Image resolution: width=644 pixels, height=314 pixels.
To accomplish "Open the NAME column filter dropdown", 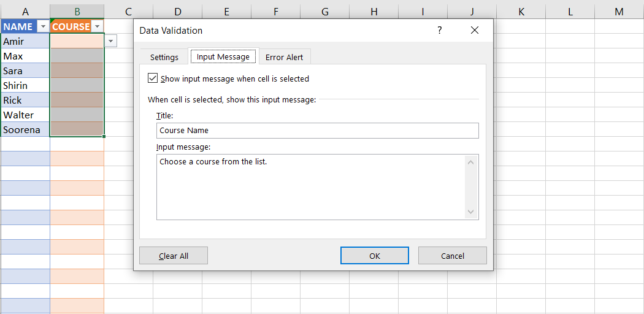I will click(42, 26).
